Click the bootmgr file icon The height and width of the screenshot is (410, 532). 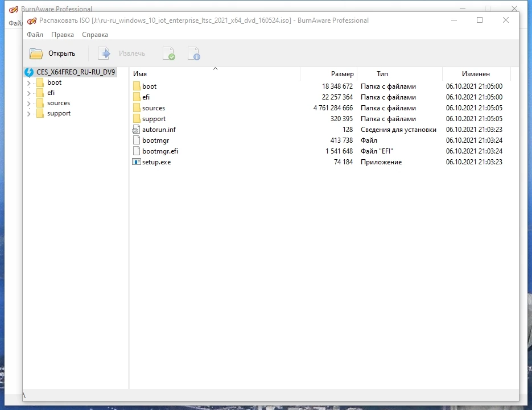click(137, 140)
